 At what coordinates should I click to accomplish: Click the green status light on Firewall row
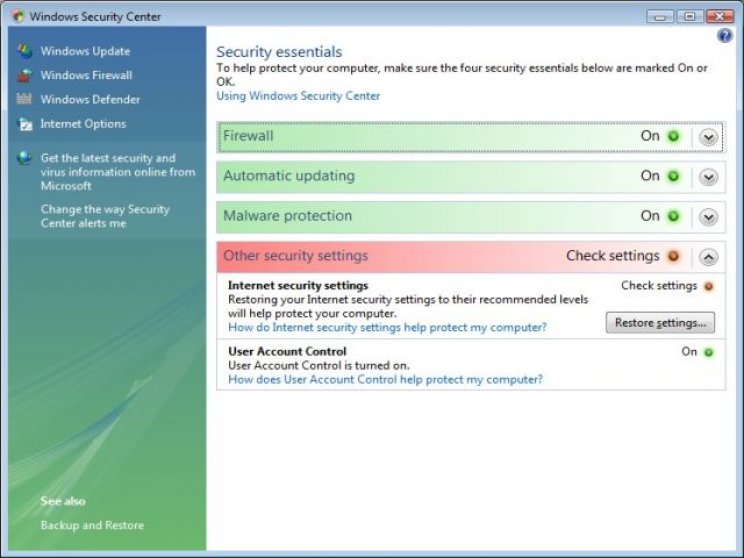tap(673, 136)
